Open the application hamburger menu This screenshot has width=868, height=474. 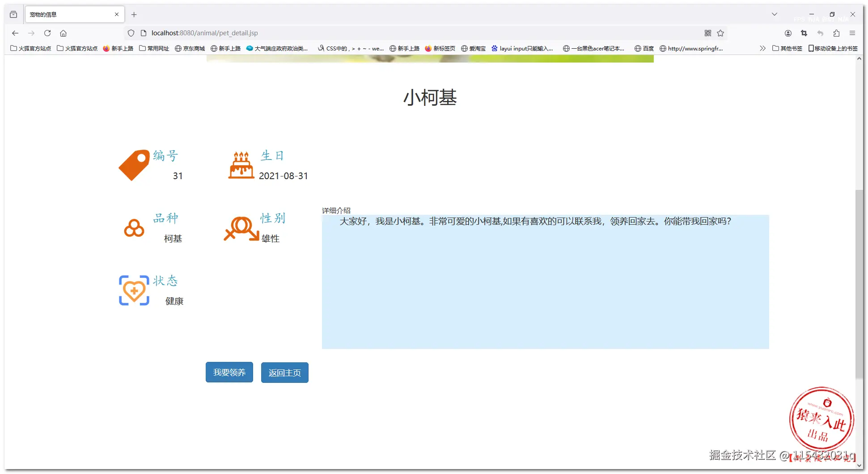point(852,33)
